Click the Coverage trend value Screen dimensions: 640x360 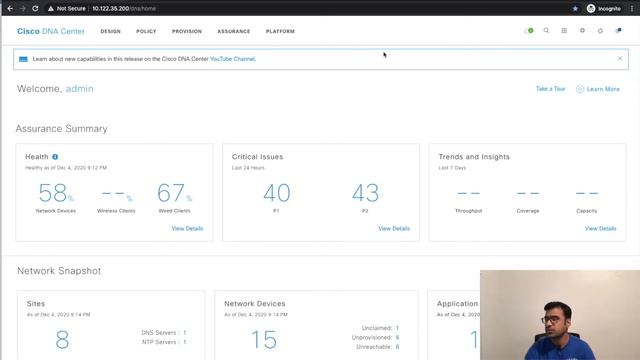[x=528, y=193]
